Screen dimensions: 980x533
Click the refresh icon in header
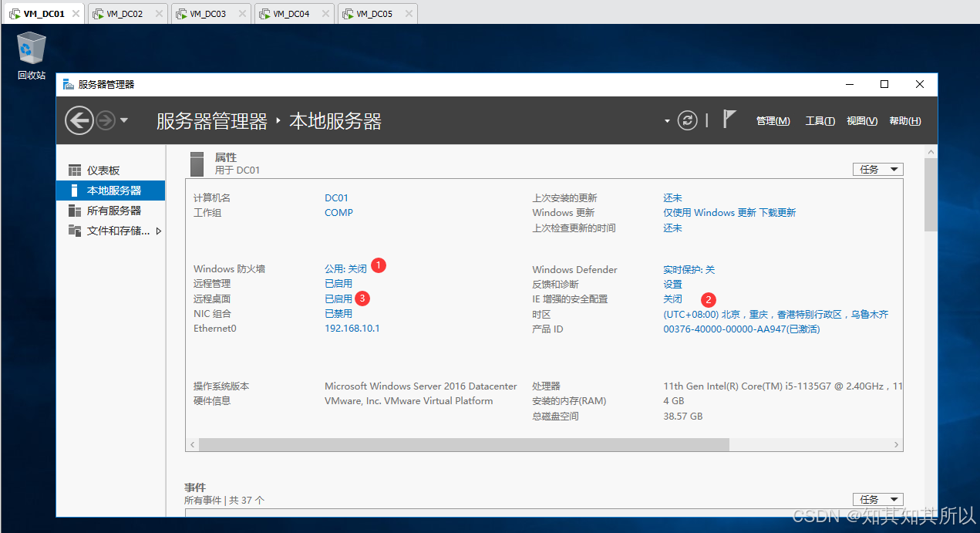coord(688,120)
